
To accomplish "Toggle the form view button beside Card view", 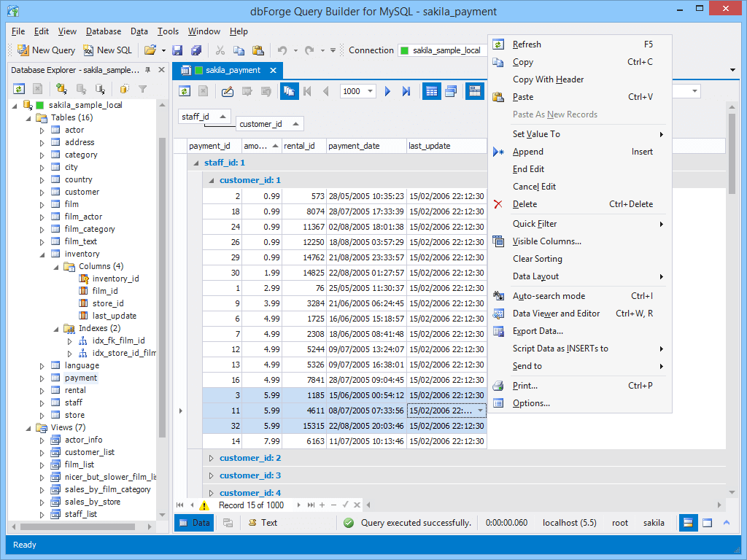I will click(475, 91).
